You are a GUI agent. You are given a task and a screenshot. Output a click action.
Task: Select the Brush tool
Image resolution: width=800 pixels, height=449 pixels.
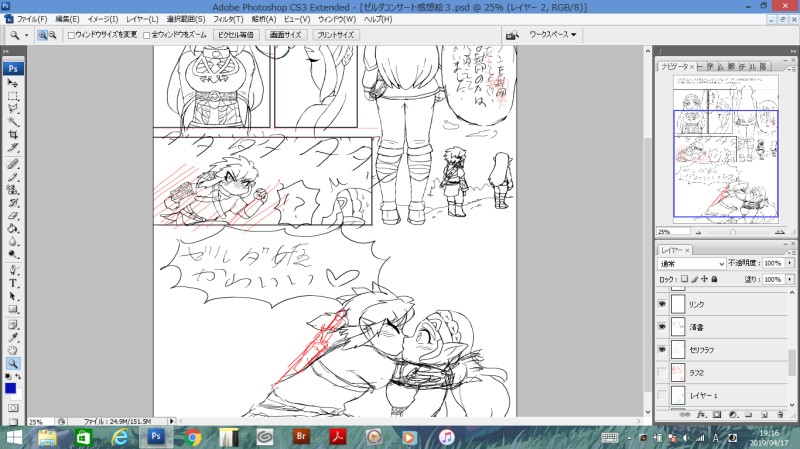13,177
